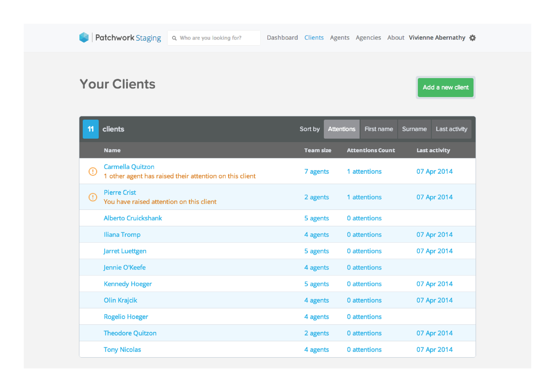This screenshot has width=555, height=392.
Task: Click attention warning icon beside Carmella Quitzon
Action: pos(93,171)
